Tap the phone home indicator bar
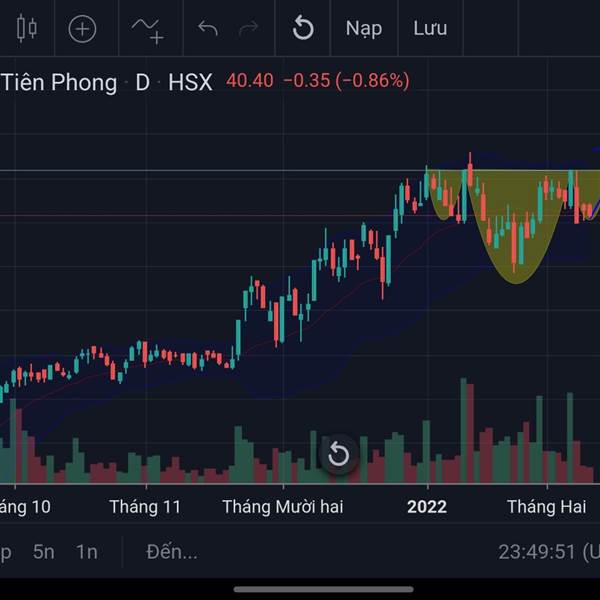 pyautogui.click(x=324, y=589)
